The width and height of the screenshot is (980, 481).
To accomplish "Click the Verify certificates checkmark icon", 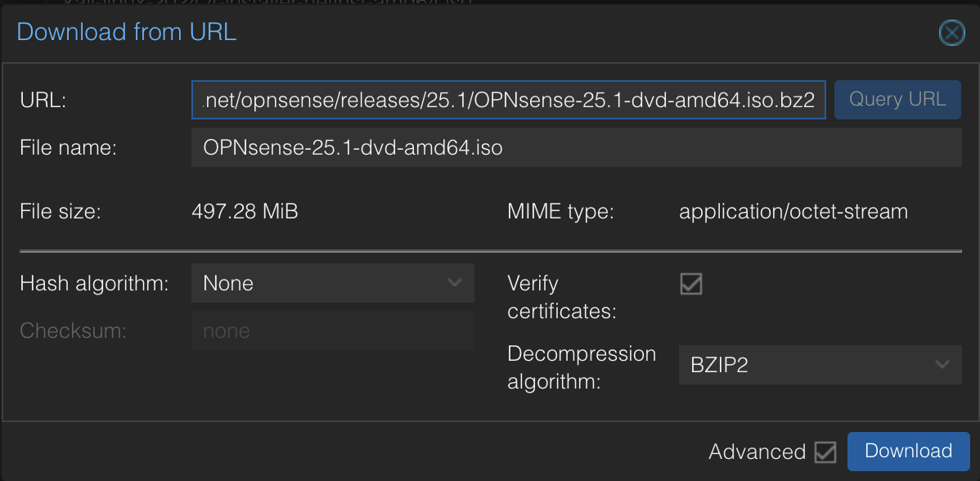I will pos(690,284).
